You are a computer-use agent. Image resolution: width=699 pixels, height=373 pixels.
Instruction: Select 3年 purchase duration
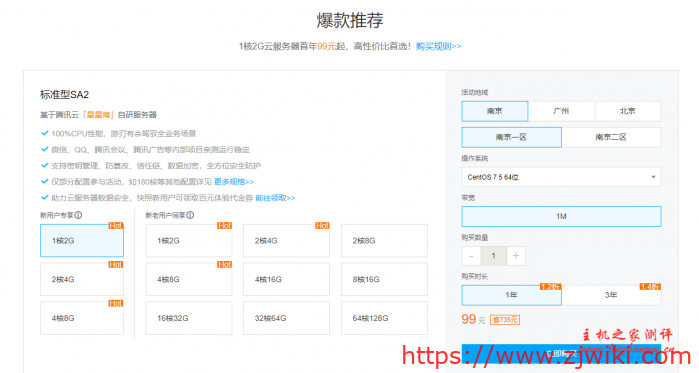click(x=611, y=295)
